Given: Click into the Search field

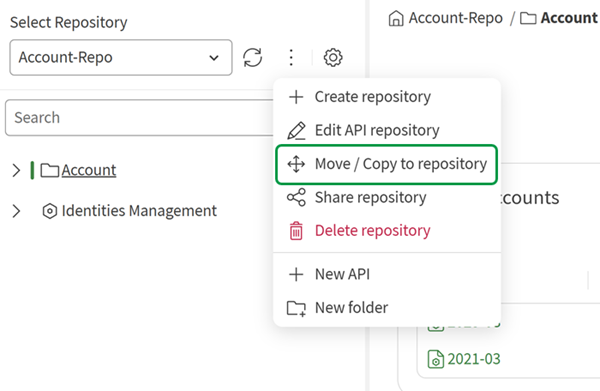Looking at the screenshot, I should coord(140,118).
